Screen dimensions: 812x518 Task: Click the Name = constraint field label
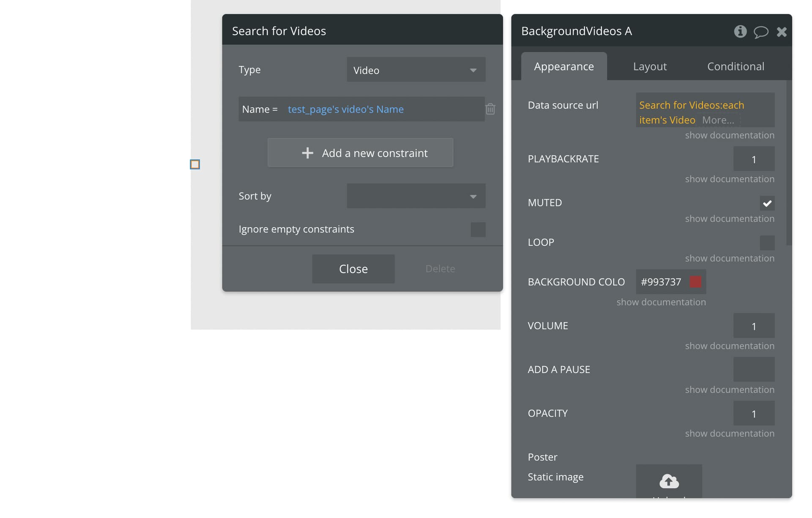[260, 110]
